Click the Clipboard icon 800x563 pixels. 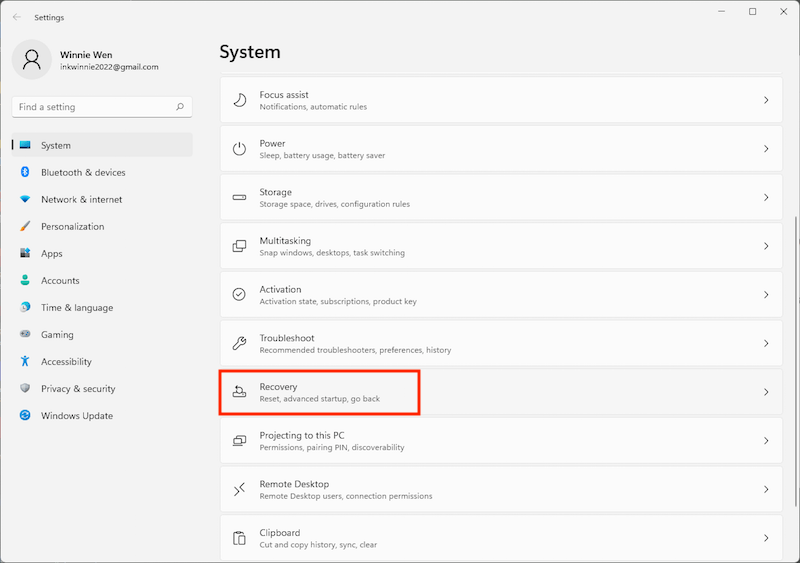(239, 538)
